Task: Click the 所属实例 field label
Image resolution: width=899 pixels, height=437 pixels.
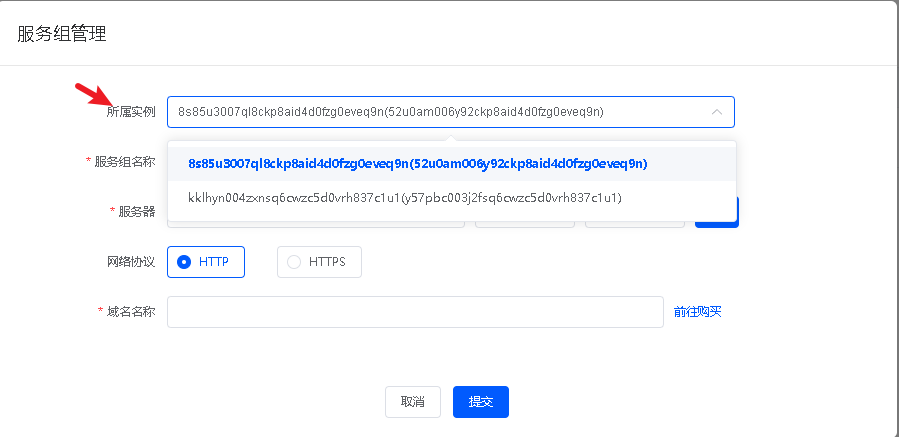Action: pos(131,112)
